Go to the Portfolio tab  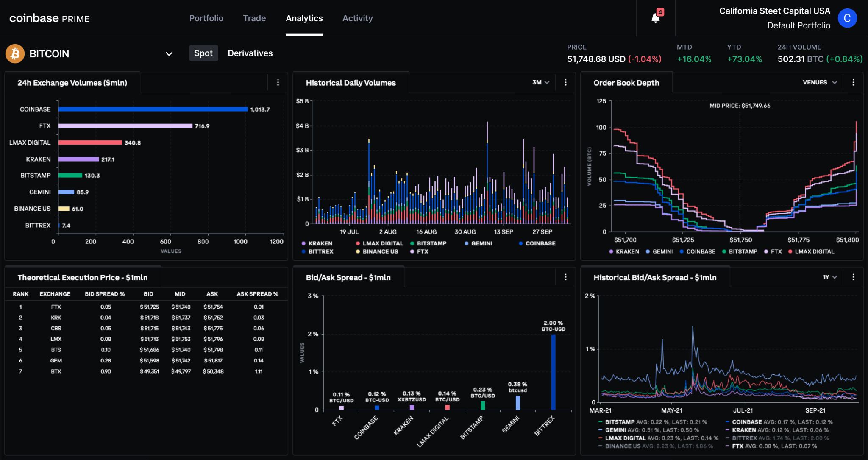206,18
